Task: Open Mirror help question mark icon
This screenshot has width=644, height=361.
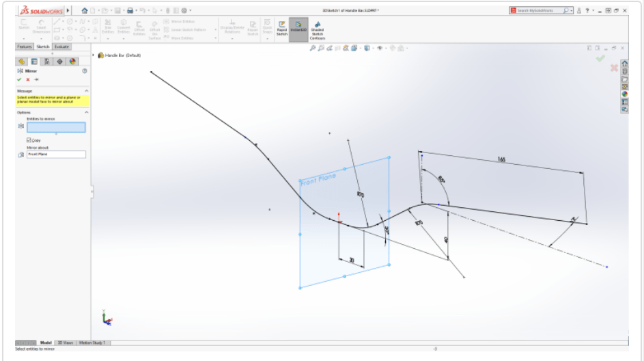Action: coord(85,70)
